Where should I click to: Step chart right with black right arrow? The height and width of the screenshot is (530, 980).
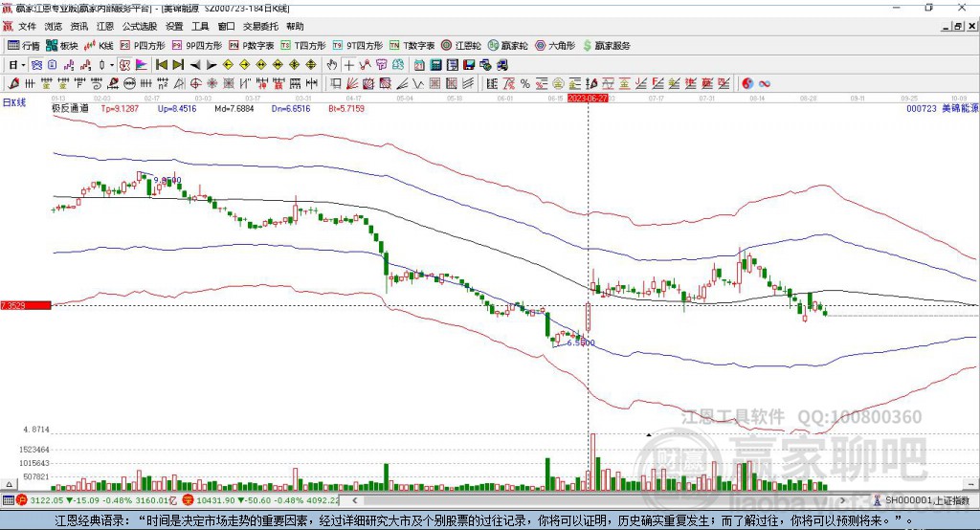[212, 65]
